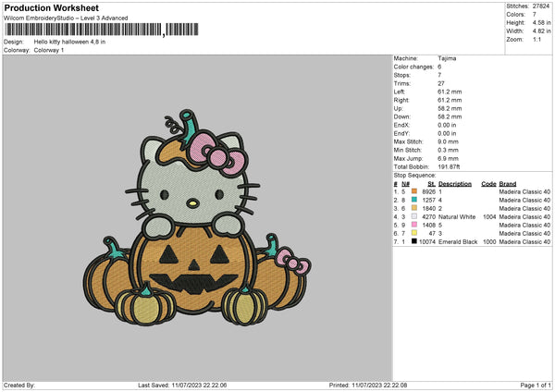Viewport: 555px width, 392px height.
Task: Click the Emerald Black thread swatch
Action: (x=413, y=241)
